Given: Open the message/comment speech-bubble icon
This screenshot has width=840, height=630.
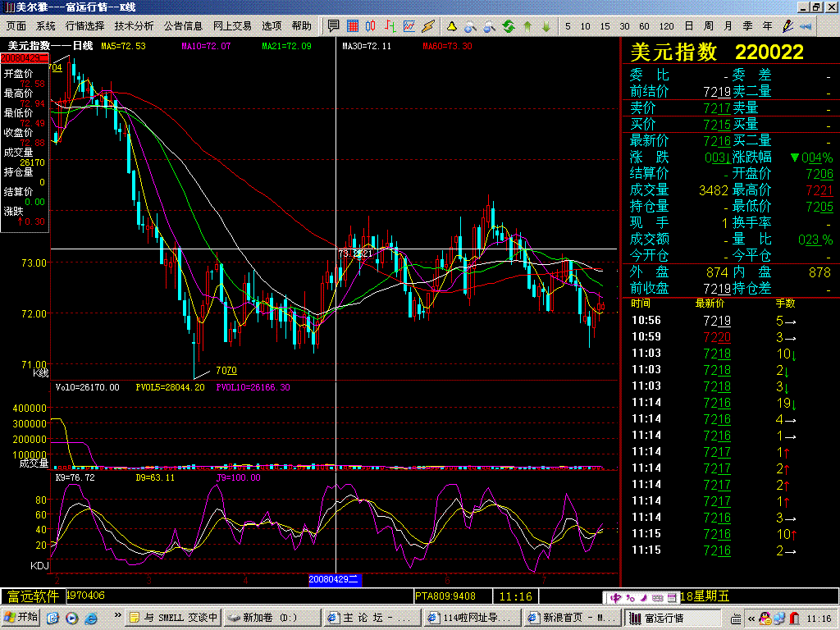Looking at the screenshot, I should tap(333, 25).
